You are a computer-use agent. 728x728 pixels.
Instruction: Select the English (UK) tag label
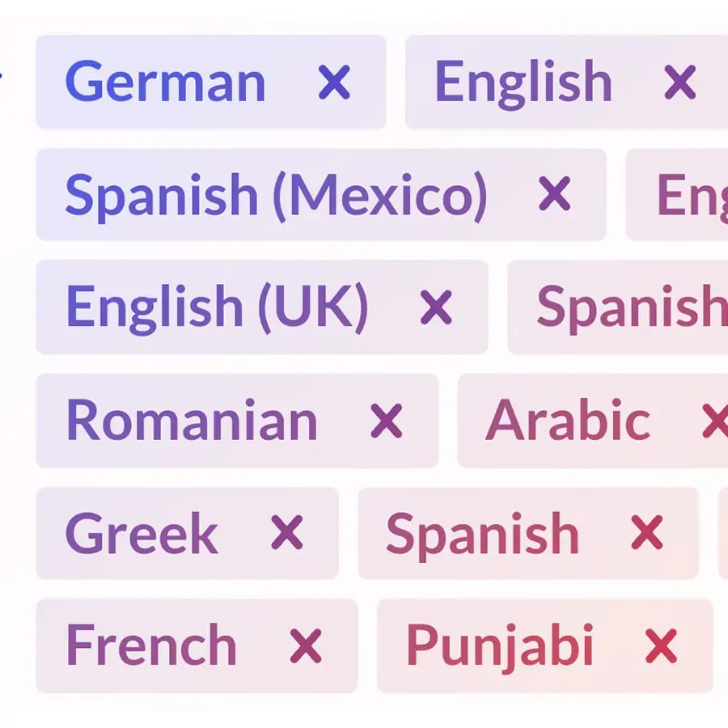click(217, 307)
